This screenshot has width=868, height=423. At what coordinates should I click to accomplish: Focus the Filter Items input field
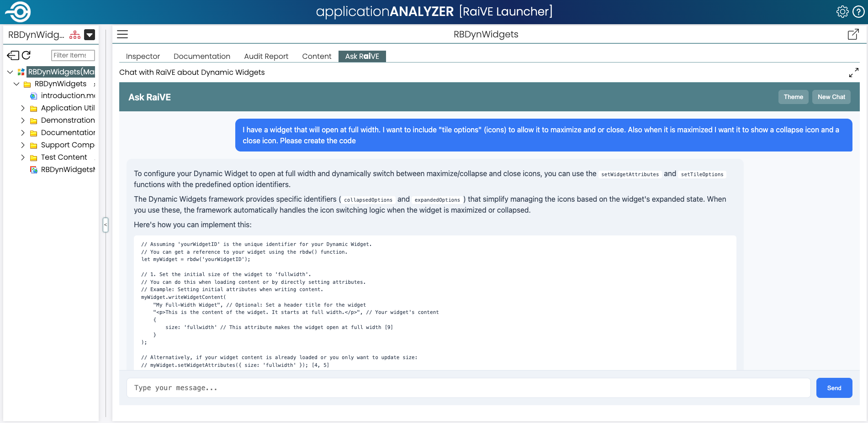pyautogui.click(x=73, y=55)
